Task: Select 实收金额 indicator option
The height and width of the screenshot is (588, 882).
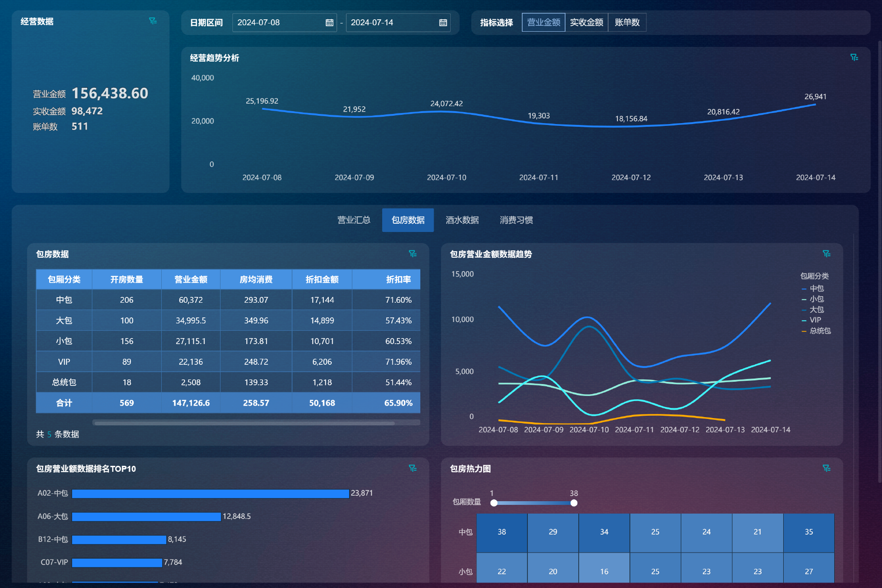Action: 586,23
